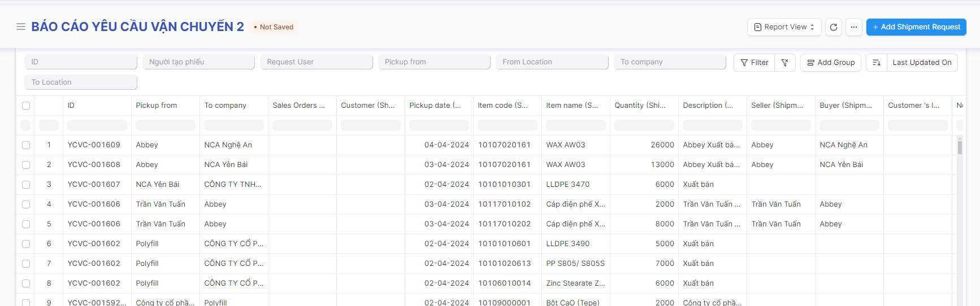Click the Pickup from column header
The height and width of the screenshot is (306, 980).
[x=157, y=106]
